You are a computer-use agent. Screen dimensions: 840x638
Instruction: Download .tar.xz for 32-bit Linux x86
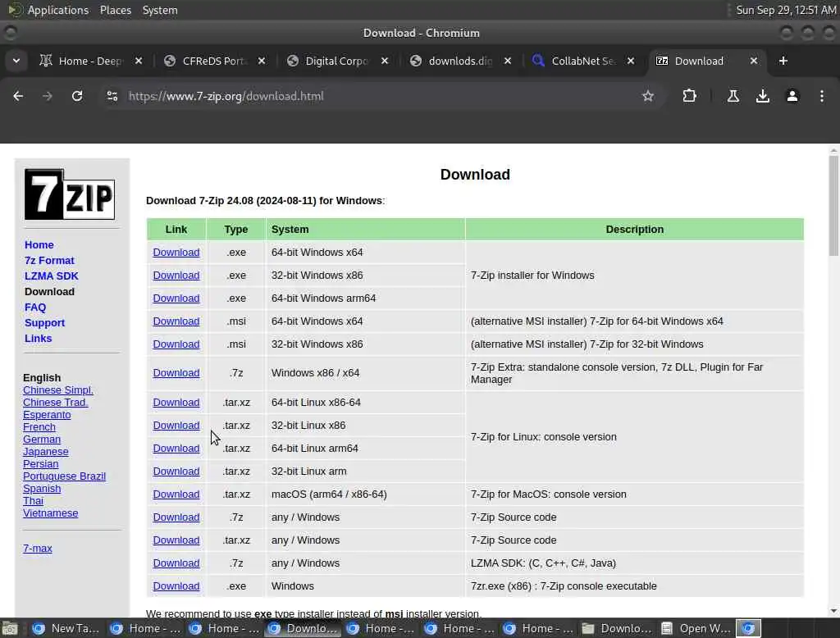pos(176,426)
